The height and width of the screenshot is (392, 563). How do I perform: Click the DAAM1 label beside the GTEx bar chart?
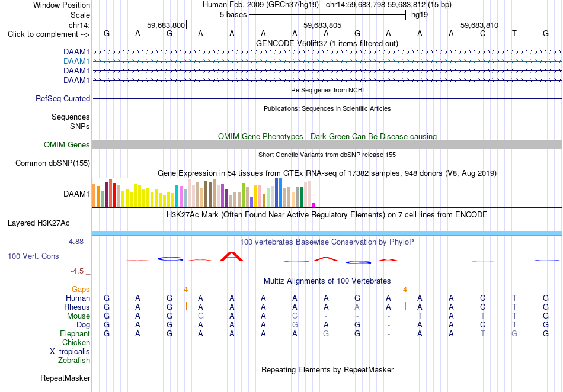tap(76, 194)
